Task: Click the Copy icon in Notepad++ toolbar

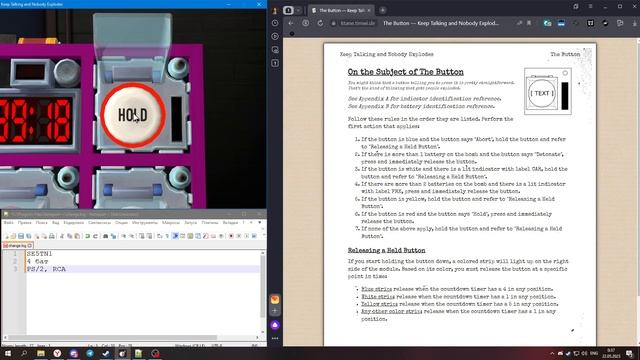Action: (x=69, y=236)
